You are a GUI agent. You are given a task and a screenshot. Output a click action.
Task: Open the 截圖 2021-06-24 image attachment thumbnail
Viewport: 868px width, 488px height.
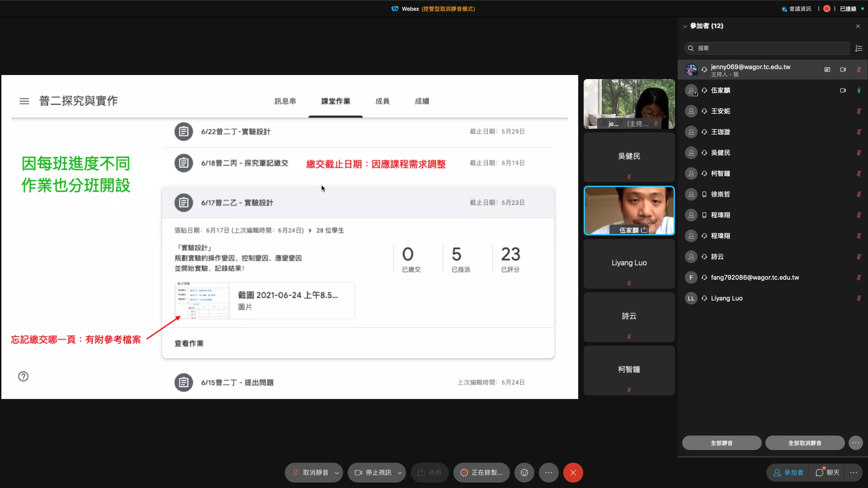point(202,301)
